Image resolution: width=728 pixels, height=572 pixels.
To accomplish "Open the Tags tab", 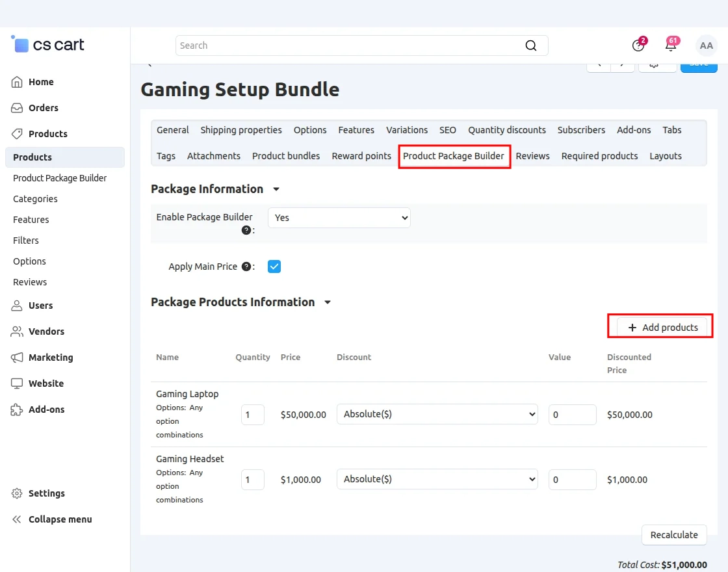I will [x=166, y=156].
